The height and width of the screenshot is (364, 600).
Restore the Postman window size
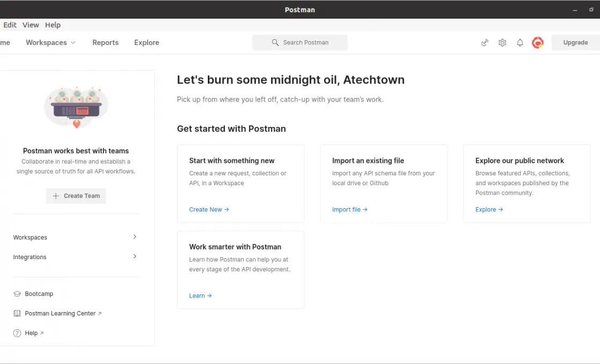[591, 10]
